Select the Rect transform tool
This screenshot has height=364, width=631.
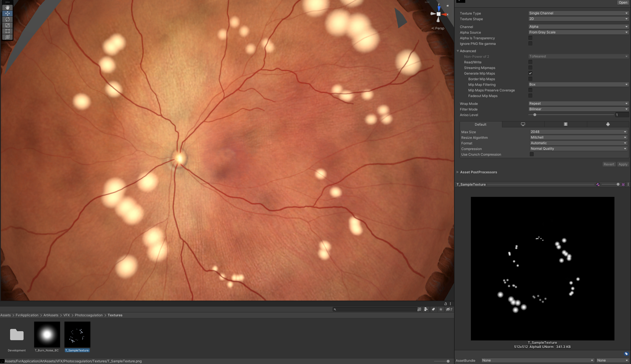(7, 31)
